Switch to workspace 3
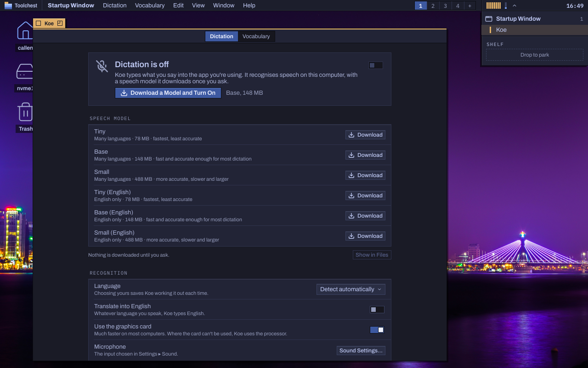 445,6
